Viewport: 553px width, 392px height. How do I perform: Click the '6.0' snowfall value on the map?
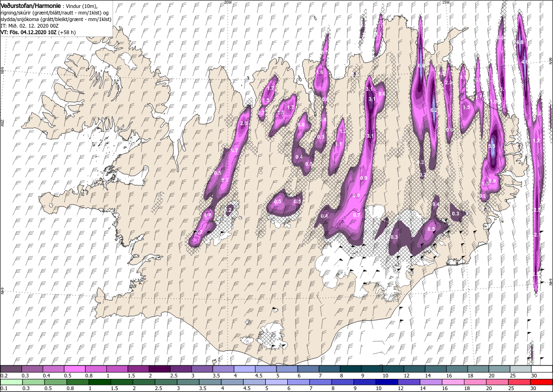pos(421,66)
